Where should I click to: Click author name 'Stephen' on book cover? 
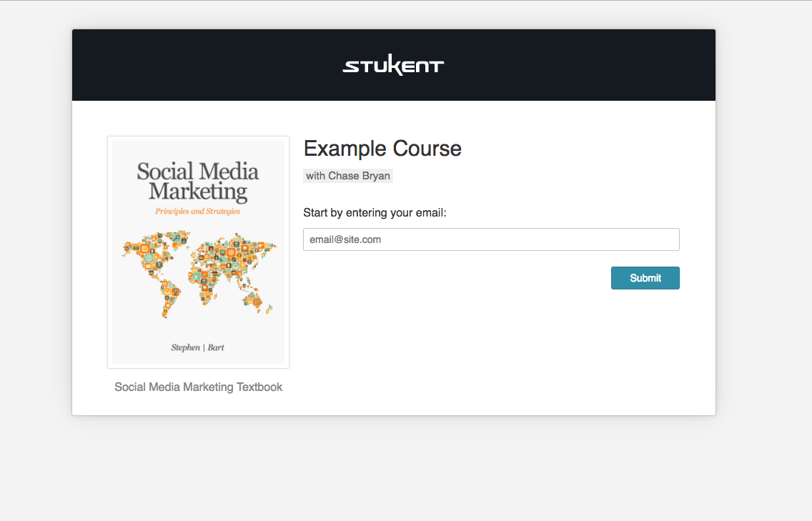click(185, 347)
